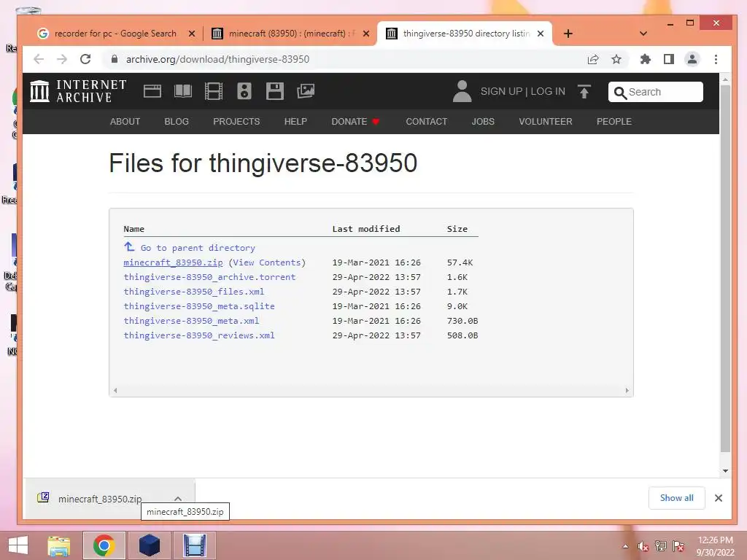The height and width of the screenshot is (560, 747).
Task: Click the site lock icon
Action: [115, 59]
